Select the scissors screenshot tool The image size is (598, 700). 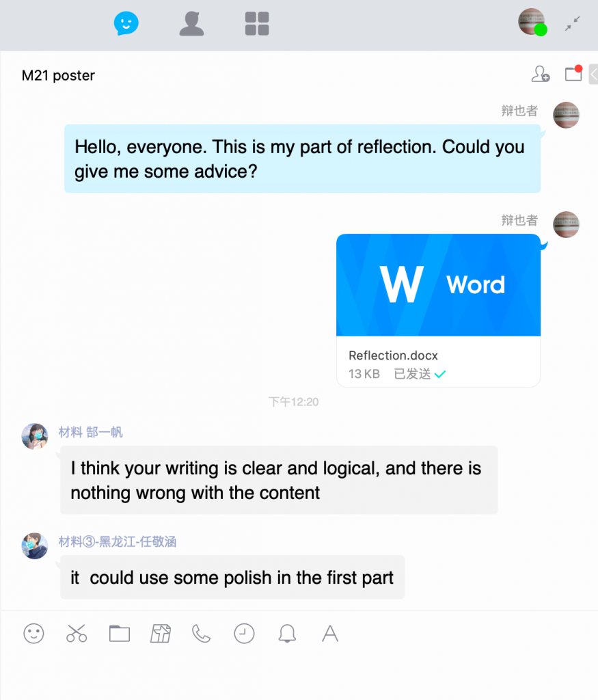77,634
